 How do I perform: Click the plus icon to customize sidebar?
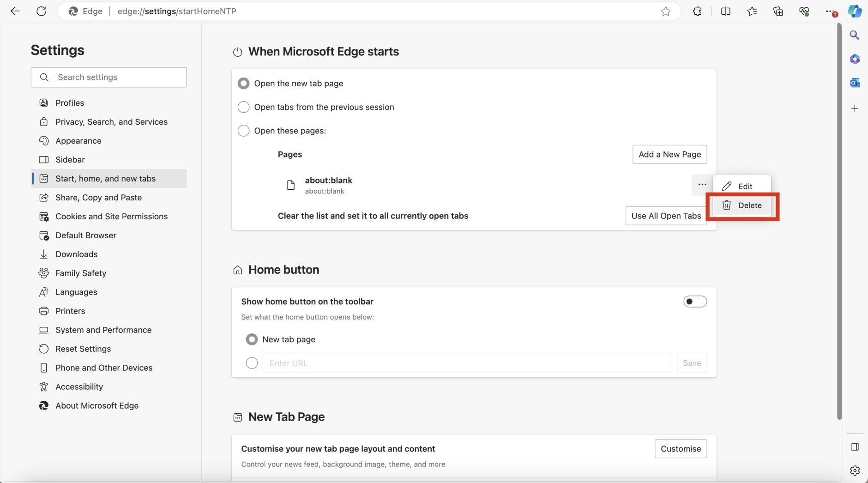point(855,109)
